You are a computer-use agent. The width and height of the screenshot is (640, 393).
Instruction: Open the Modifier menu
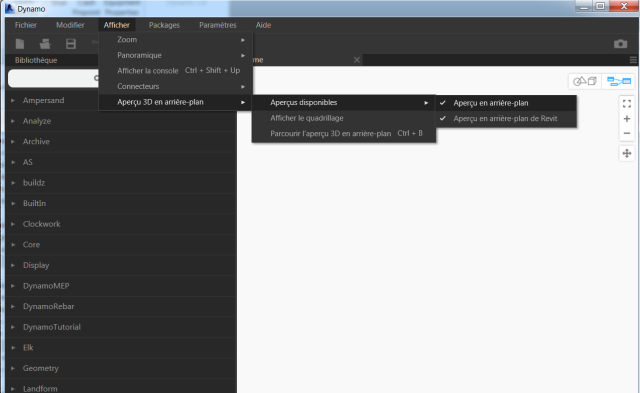pyautogui.click(x=70, y=25)
